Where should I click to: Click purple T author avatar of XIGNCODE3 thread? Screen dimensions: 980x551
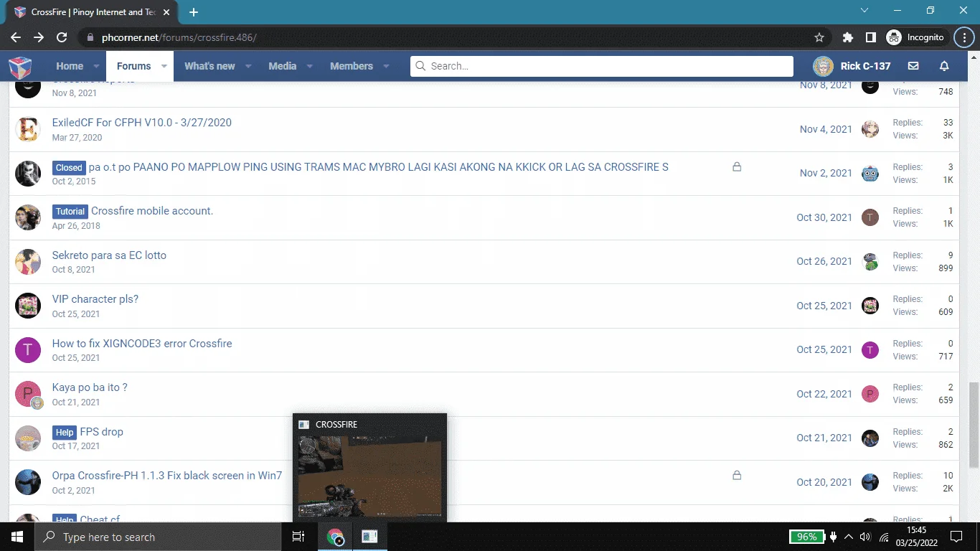(x=28, y=350)
